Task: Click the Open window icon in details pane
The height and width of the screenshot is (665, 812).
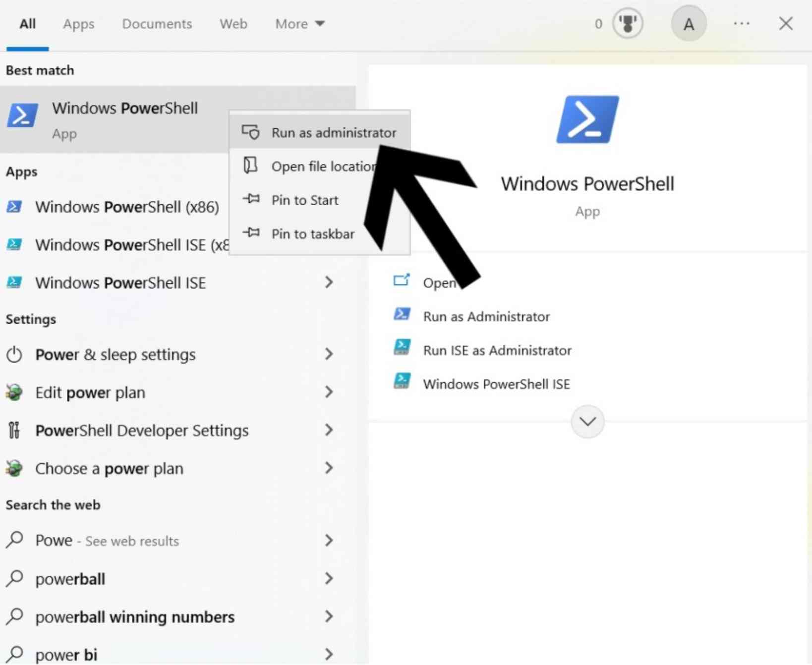Action: (402, 280)
